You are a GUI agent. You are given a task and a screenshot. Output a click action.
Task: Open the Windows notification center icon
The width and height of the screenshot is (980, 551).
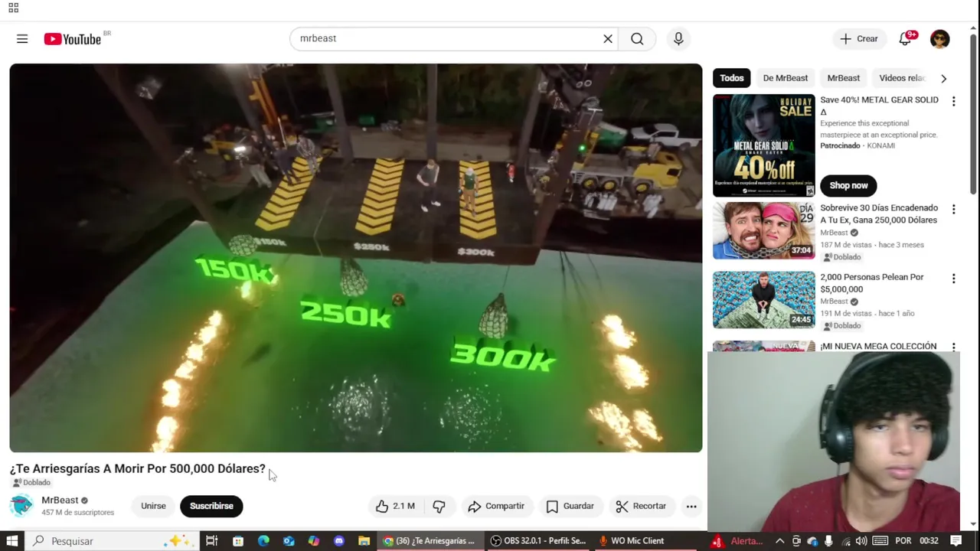click(955, 541)
